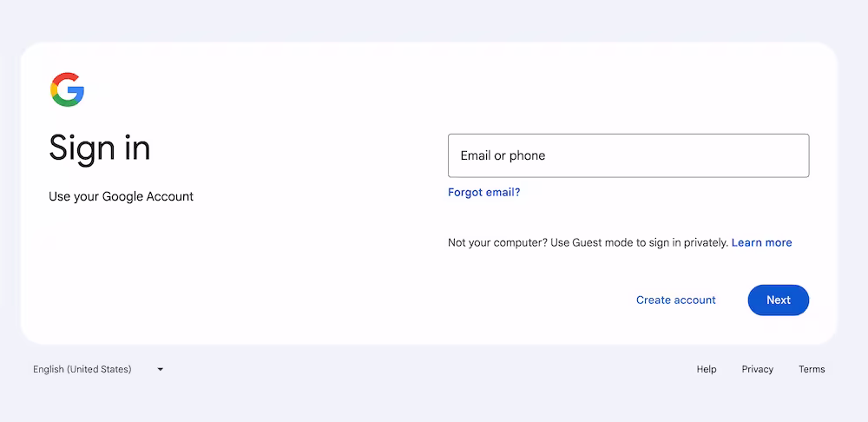
Task: Click the word "Account" in the subtitle
Action: 169,196
